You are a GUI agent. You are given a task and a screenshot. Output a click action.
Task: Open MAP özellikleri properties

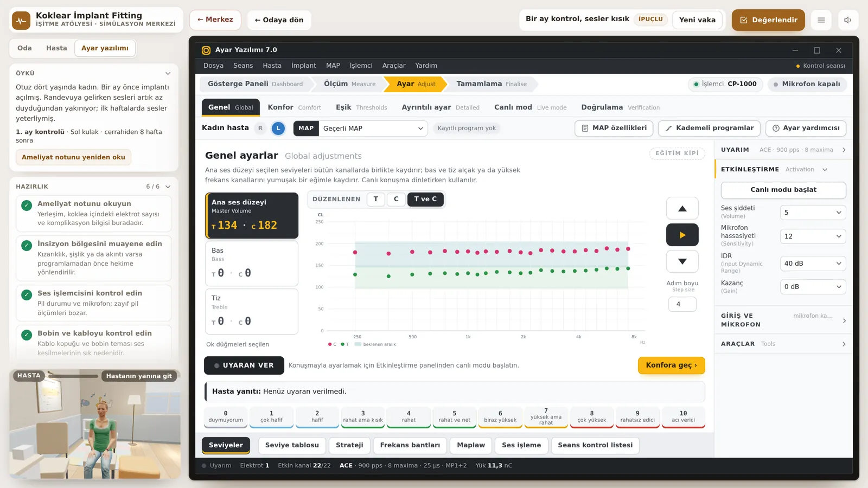pos(614,129)
